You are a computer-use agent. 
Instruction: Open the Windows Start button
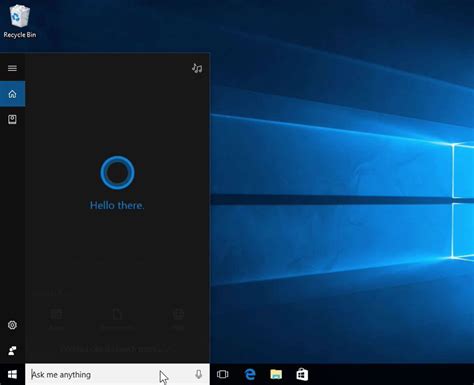pyautogui.click(x=12, y=374)
